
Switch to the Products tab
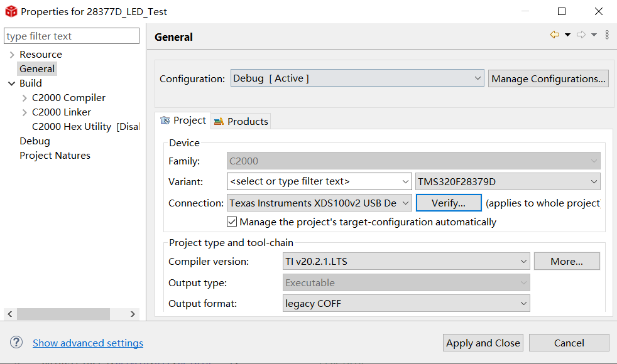click(x=241, y=121)
